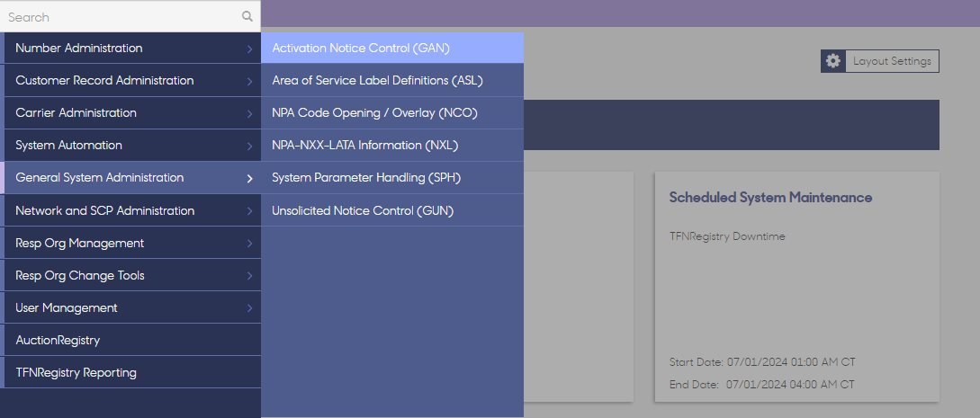Image resolution: width=980 pixels, height=418 pixels.
Task: Expand the Resp Org Change Tools chevron
Action: pos(249,276)
